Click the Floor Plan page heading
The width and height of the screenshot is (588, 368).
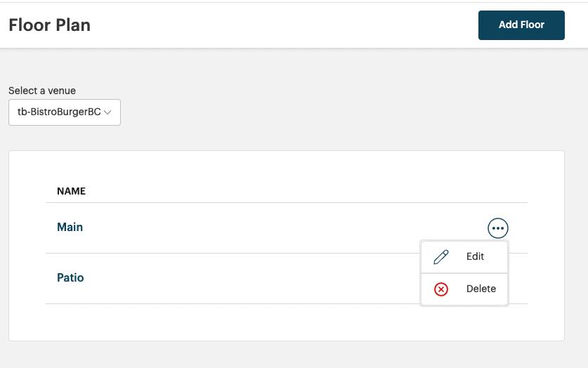pyautogui.click(x=49, y=25)
